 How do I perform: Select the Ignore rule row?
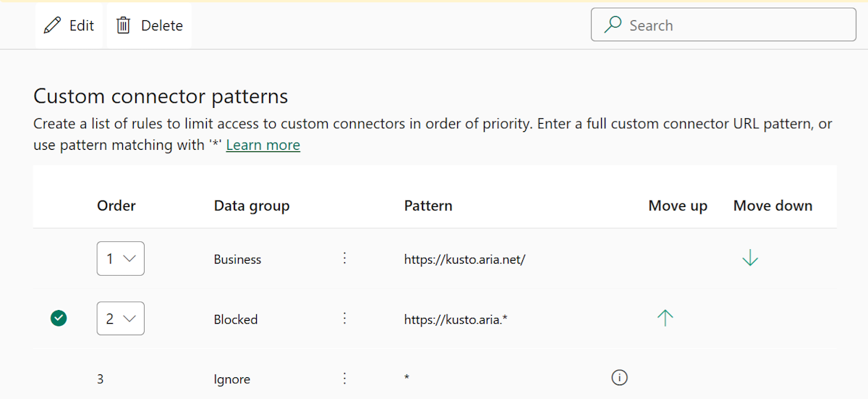231,379
